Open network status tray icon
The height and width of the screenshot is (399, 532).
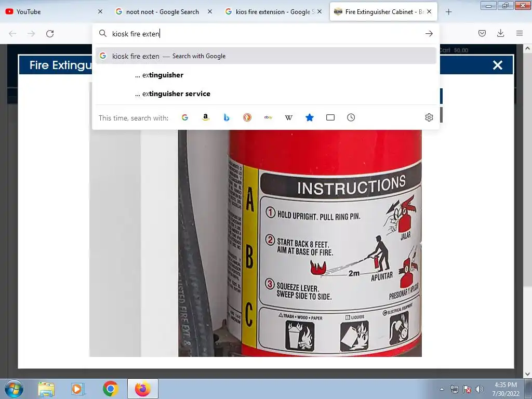[x=454, y=389]
